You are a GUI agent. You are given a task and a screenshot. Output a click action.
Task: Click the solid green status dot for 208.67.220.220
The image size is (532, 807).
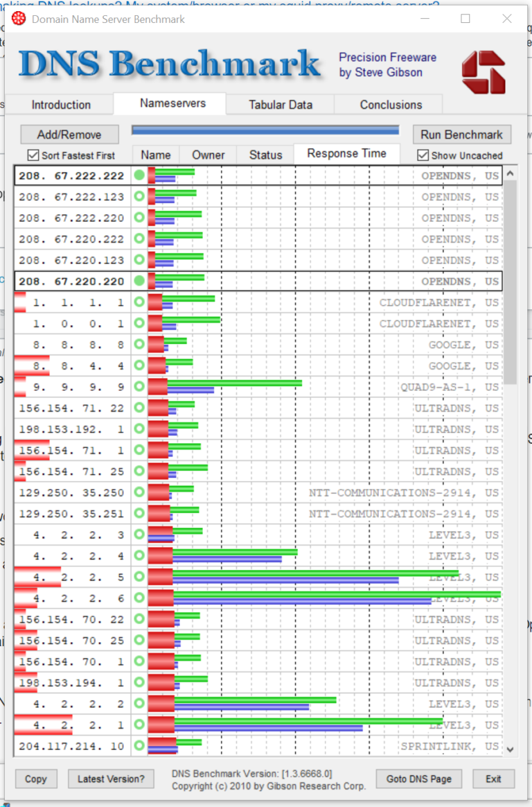coord(139,281)
